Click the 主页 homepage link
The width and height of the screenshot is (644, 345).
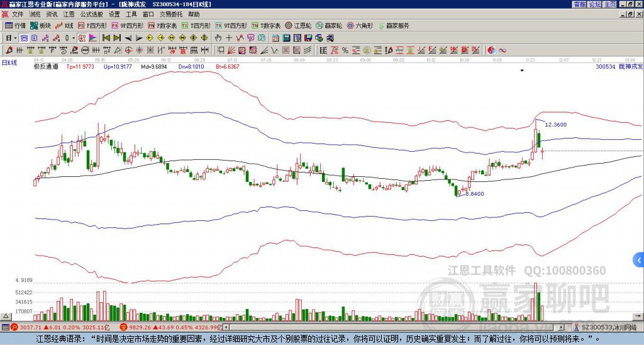point(609,4)
